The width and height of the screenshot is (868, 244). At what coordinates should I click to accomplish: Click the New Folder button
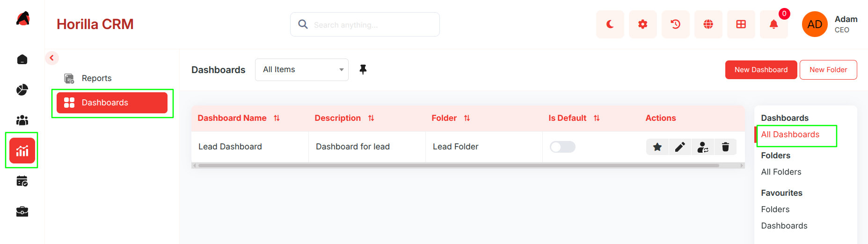coord(828,70)
